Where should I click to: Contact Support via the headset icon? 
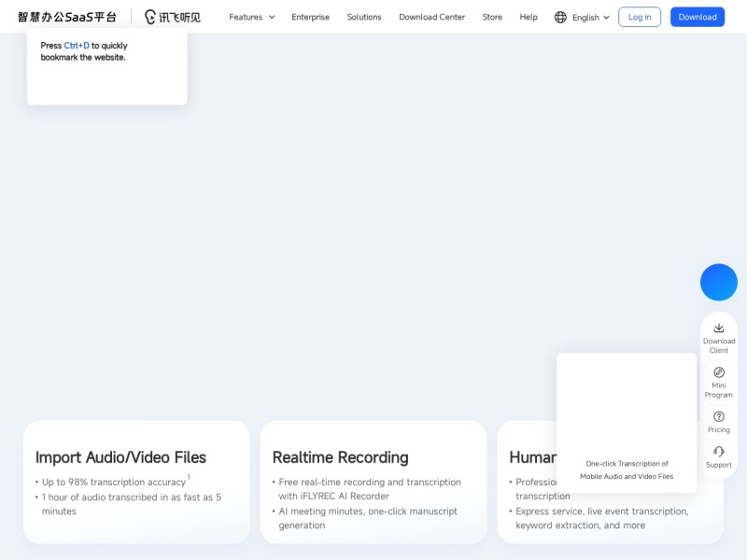(719, 456)
